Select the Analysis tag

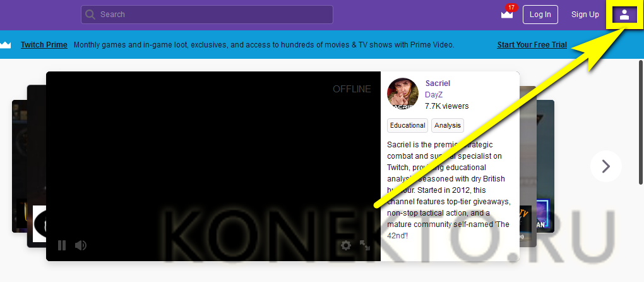tap(448, 125)
